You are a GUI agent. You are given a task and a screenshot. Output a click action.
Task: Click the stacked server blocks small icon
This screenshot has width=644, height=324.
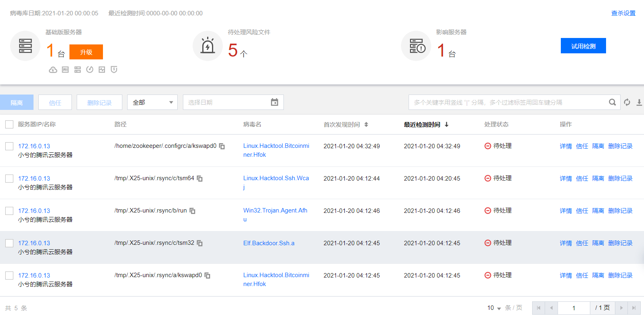pos(78,70)
